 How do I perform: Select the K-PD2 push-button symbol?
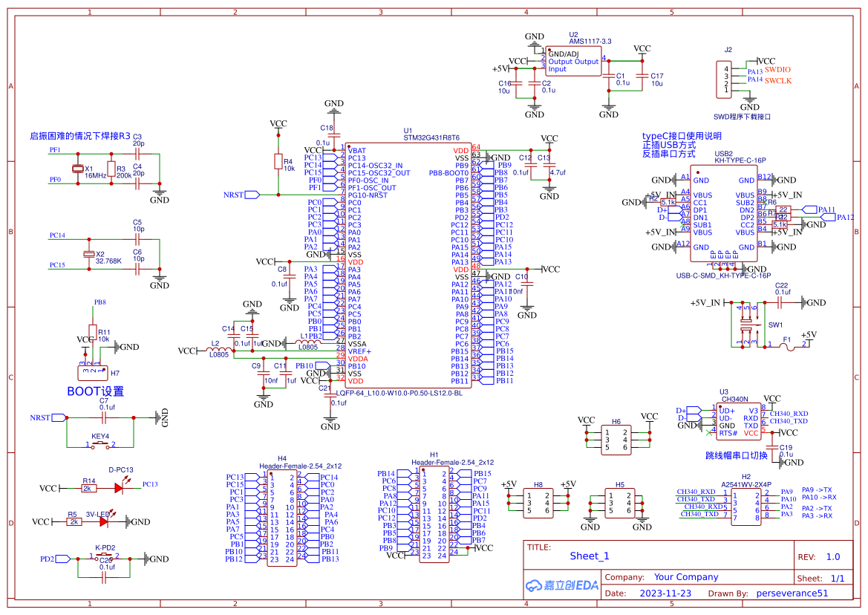click(x=105, y=556)
